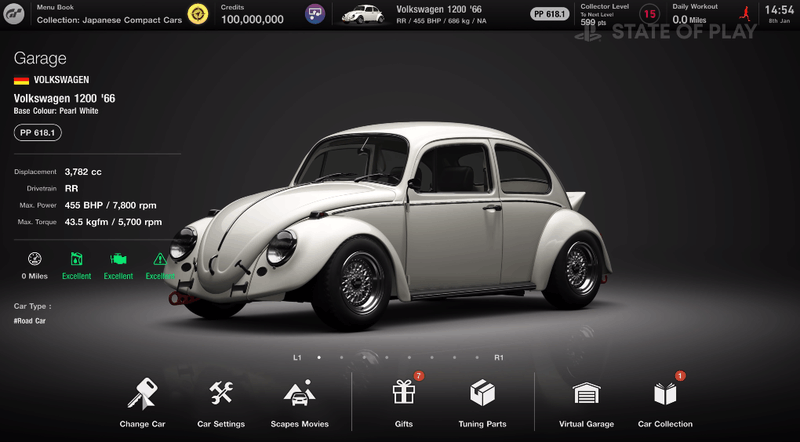Click the '455 BHP / 7,800 rpm' value

pyautogui.click(x=111, y=205)
